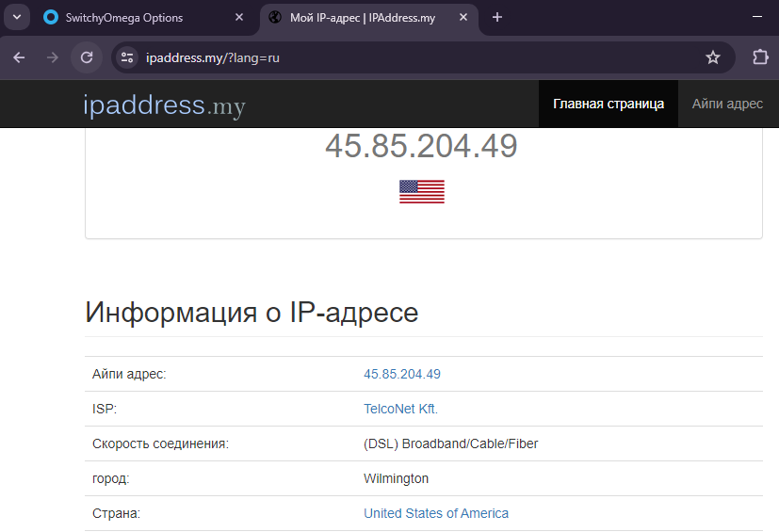Open the TelcoNet Kft. ISP link
The width and height of the screenshot is (779, 532).
coord(400,409)
